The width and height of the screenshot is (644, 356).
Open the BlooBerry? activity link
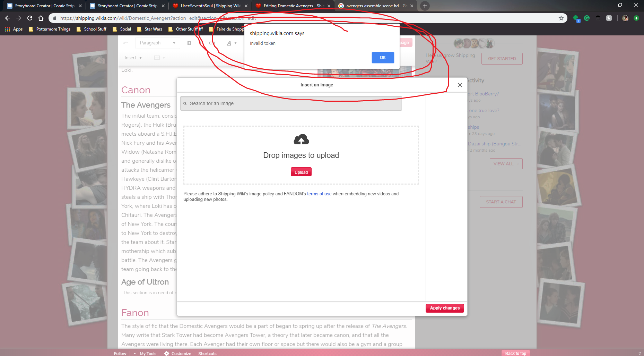tap(483, 94)
